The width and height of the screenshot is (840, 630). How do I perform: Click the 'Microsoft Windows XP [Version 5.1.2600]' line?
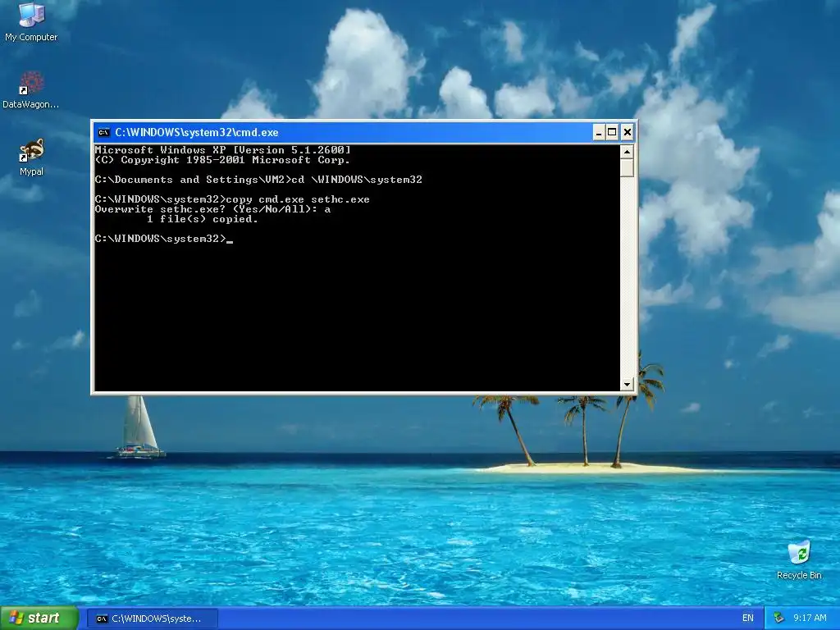pyautogui.click(x=223, y=150)
